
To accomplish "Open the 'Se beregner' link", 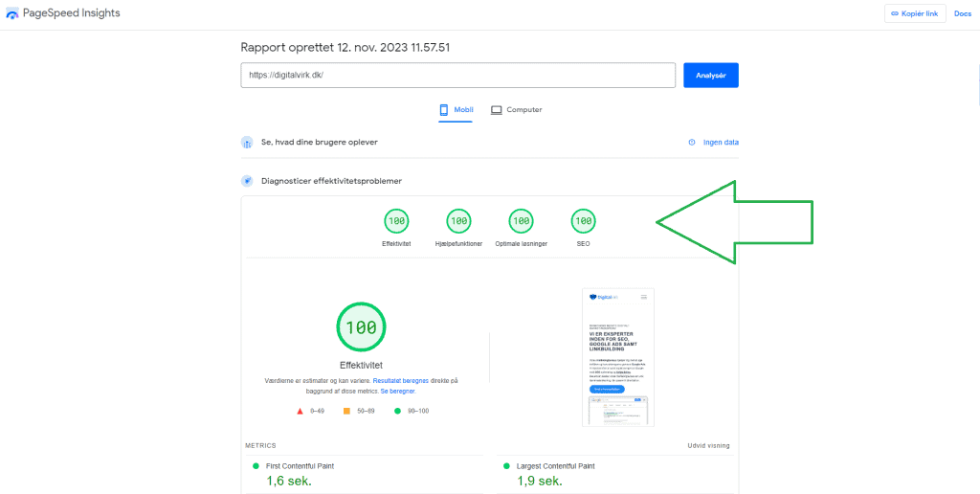I will click(x=397, y=392).
